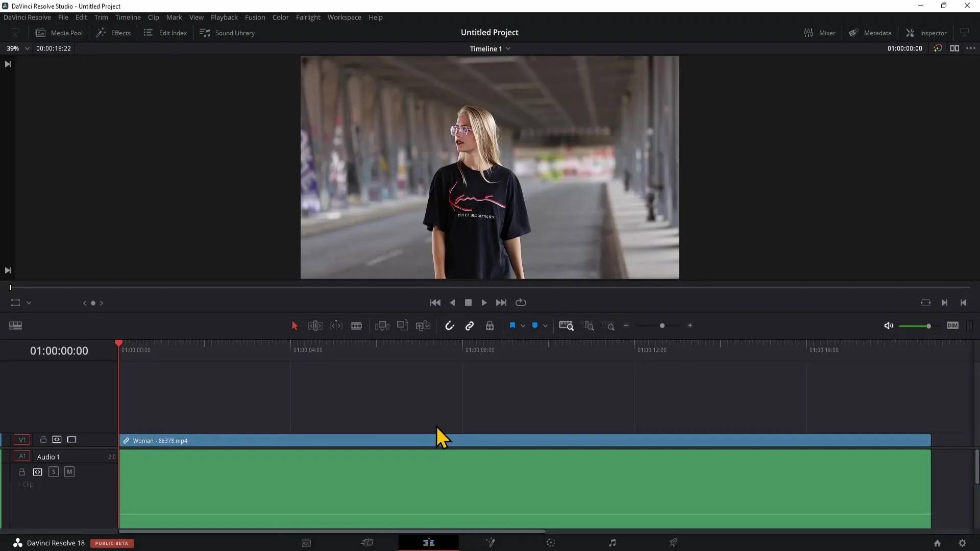980x551 pixels.
Task: Open the Flag color dropdown arrow
Action: click(523, 326)
